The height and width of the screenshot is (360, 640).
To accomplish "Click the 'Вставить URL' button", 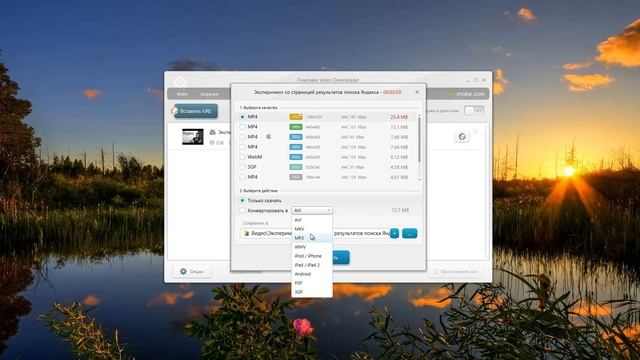I will point(195,111).
